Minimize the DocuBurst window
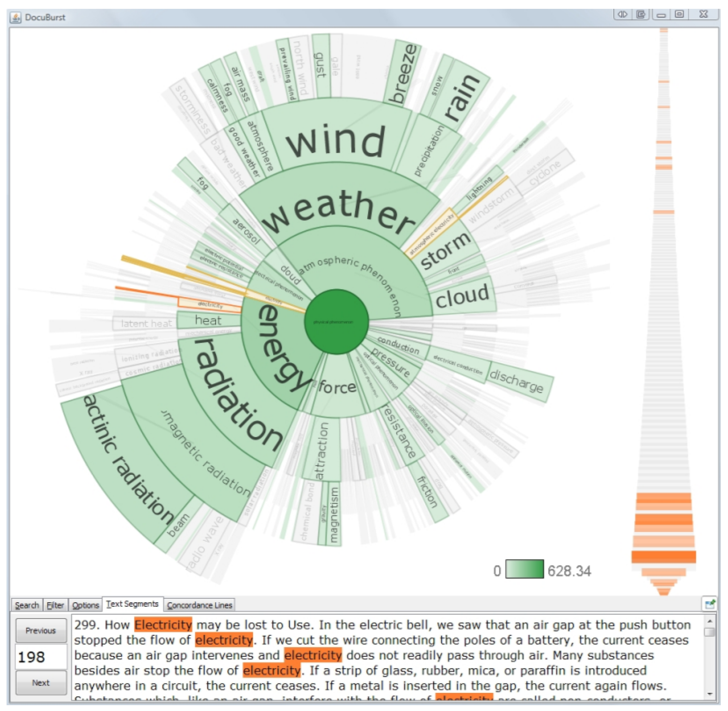Viewport: 728px width, 711px height. [x=661, y=15]
